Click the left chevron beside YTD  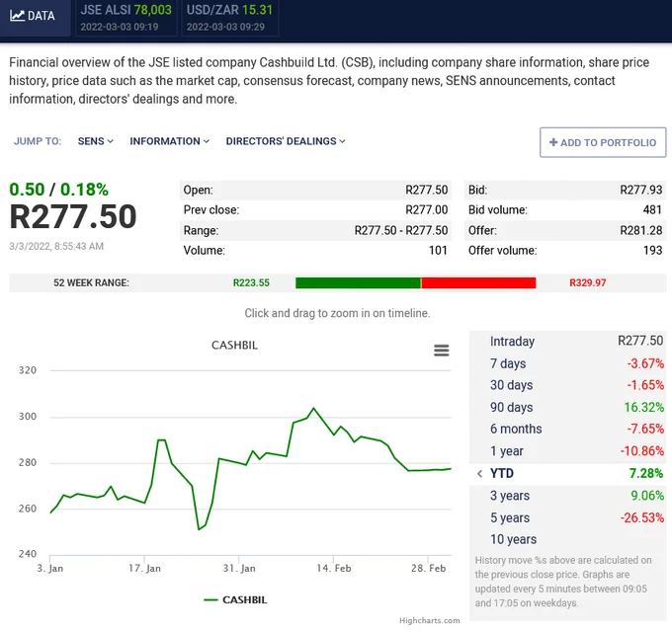coord(479,474)
